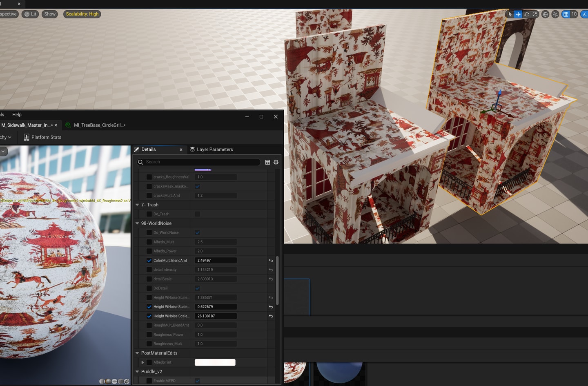Select the Rotate transform tool

click(x=527, y=14)
